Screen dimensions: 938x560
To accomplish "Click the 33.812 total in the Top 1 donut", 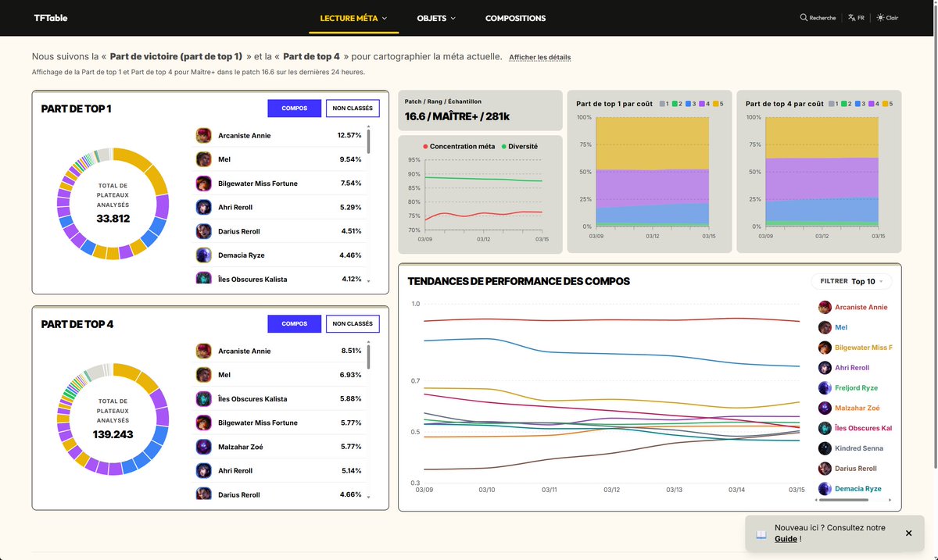I will coord(113,219).
